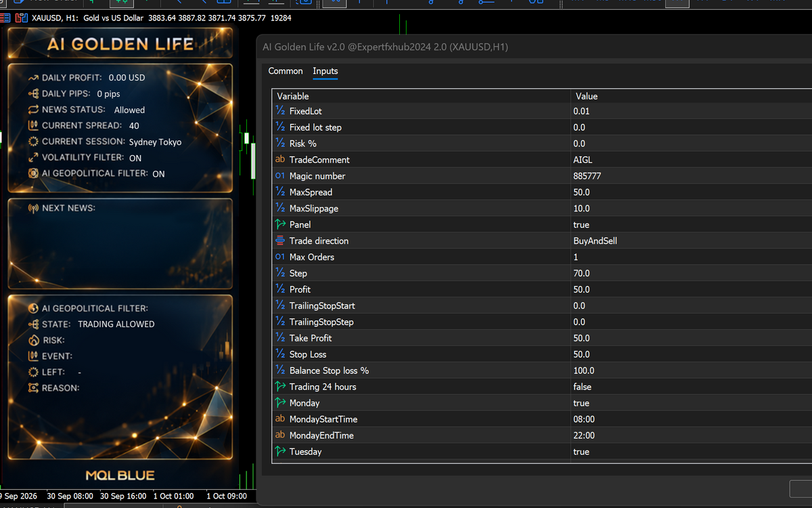The height and width of the screenshot is (508, 812).
Task: Click the Variable column header
Action: (293, 96)
